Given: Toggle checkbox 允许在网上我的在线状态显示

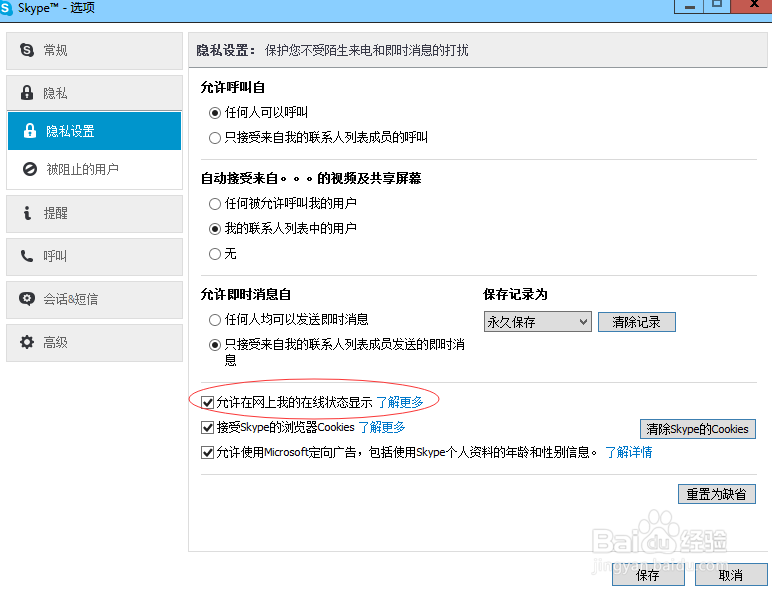Looking at the screenshot, I should tap(207, 403).
